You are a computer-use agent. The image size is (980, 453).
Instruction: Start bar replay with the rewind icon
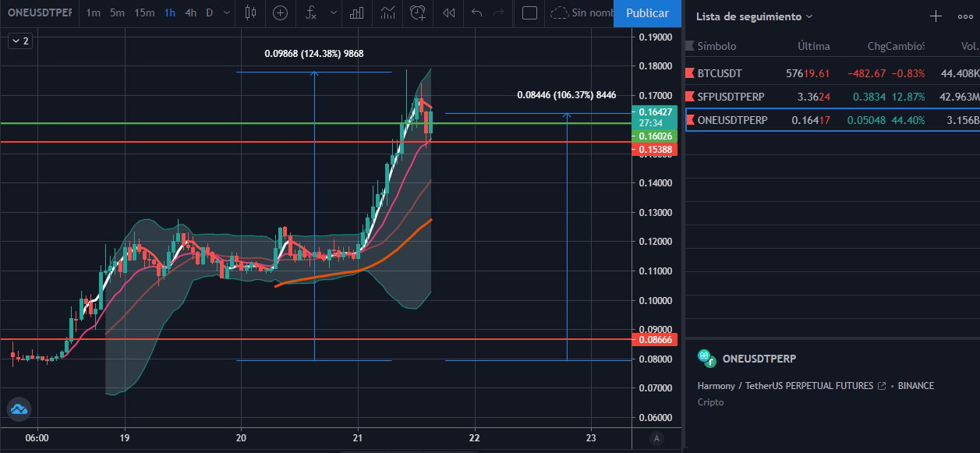(448, 12)
